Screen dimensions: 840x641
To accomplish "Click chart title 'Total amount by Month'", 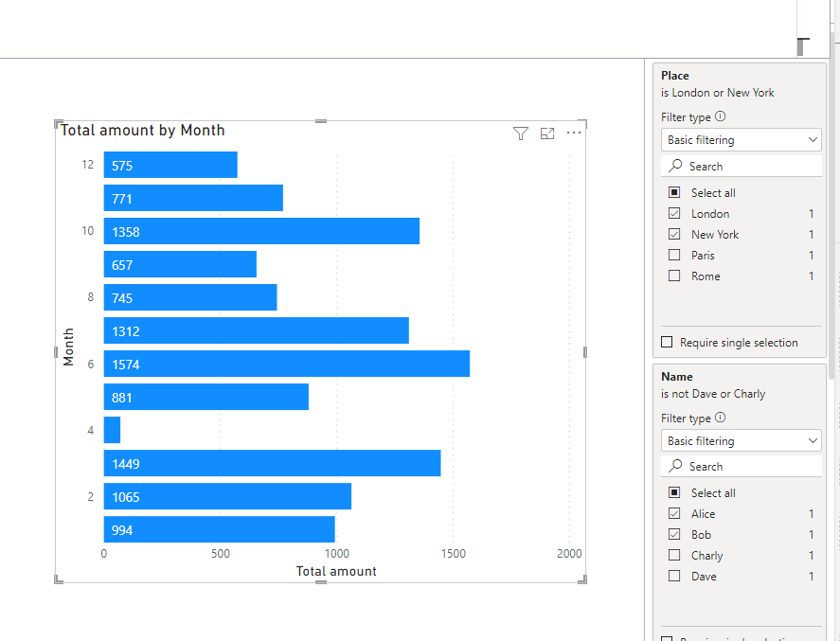I will (142, 130).
